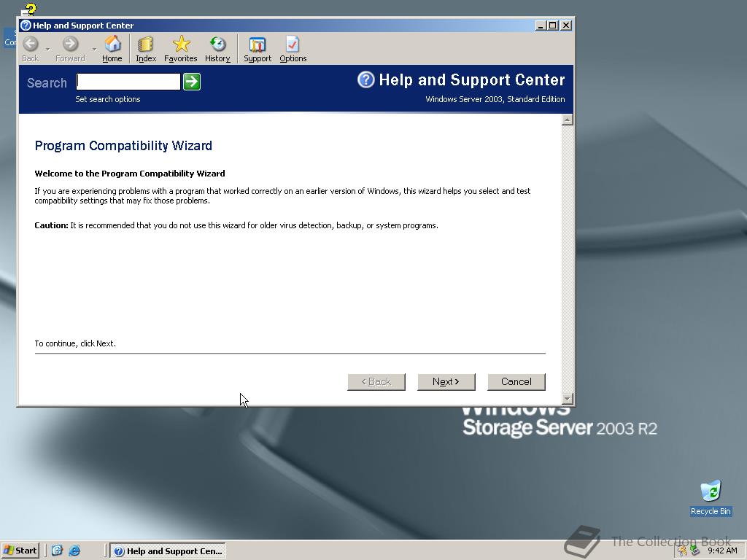This screenshot has height=560, width=747.
Task: Click the disabled wizard Back button
Action: point(376,382)
